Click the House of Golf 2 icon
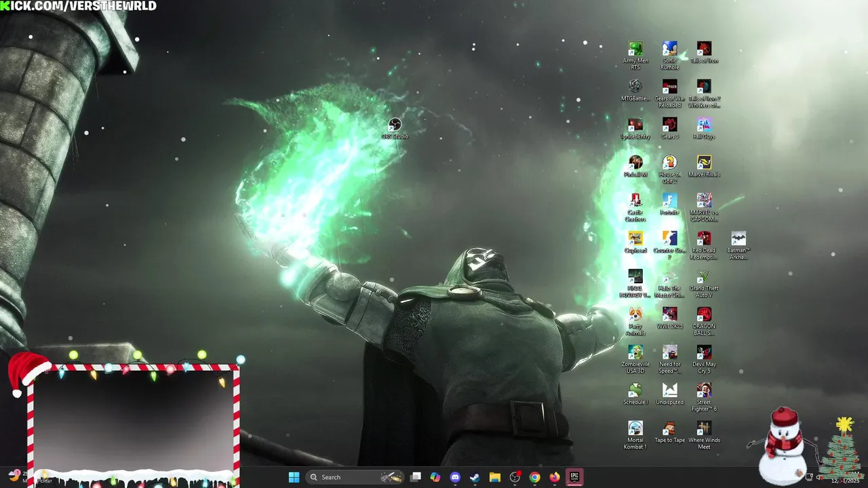This screenshot has width=868, height=488. (669, 169)
